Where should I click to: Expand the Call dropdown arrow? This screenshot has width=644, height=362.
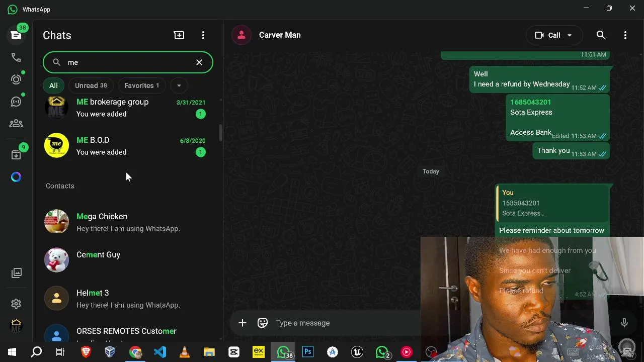[x=570, y=35]
